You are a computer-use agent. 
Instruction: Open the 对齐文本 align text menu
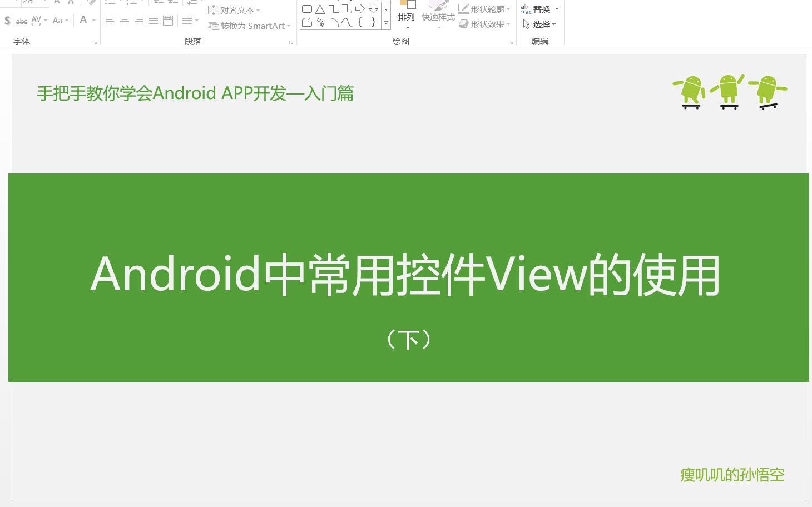[x=234, y=10]
